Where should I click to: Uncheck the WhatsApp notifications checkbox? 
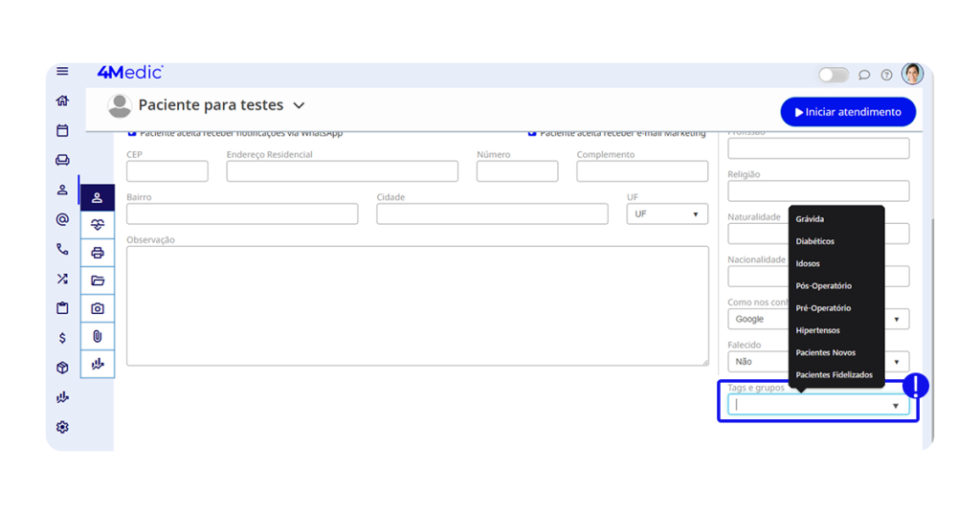[132, 134]
